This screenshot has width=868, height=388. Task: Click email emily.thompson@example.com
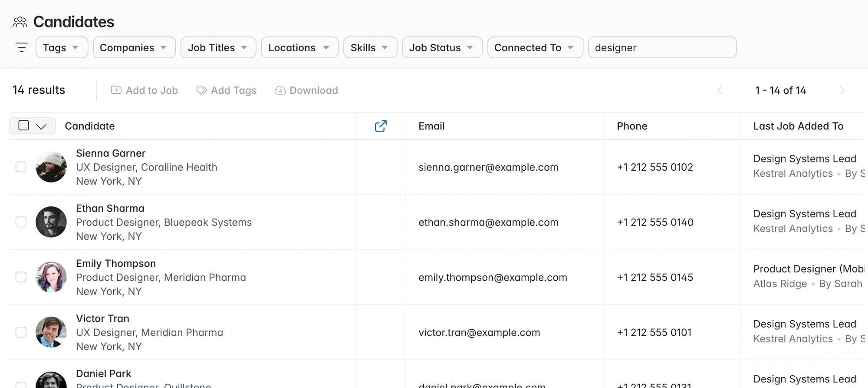pyautogui.click(x=493, y=278)
